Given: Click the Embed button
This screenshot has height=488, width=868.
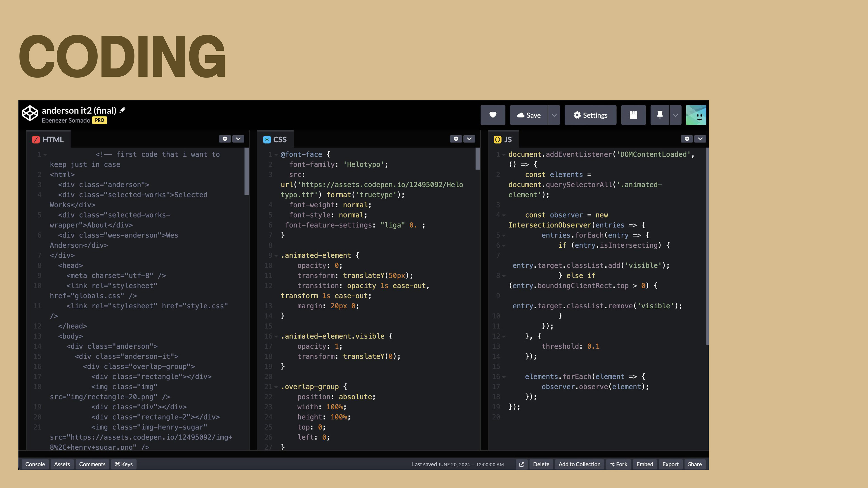Looking at the screenshot, I should tap(645, 465).
